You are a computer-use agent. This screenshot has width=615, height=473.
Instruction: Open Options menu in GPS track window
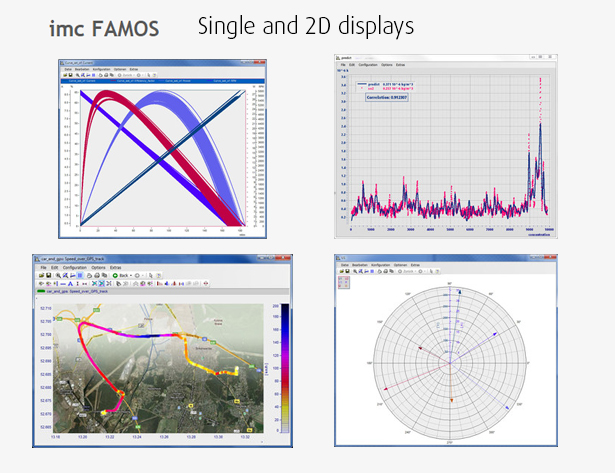pyautogui.click(x=98, y=267)
